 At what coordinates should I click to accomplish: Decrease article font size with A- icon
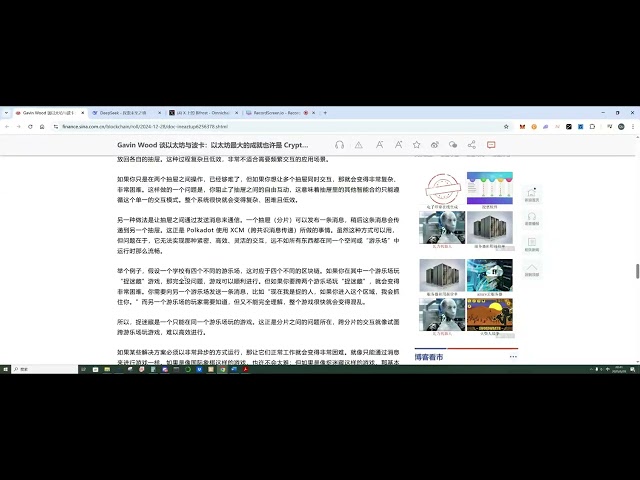point(379,144)
